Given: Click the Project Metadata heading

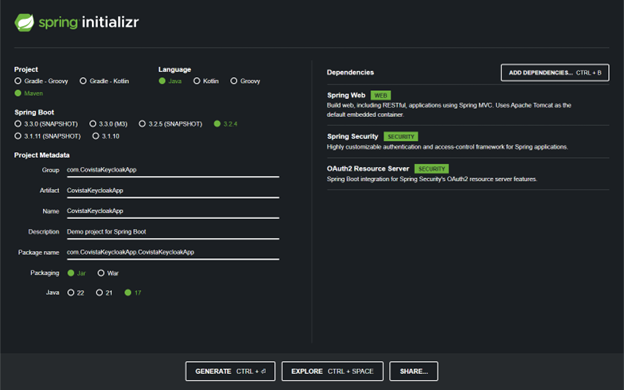Looking at the screenshot, I should pos(42,155).
